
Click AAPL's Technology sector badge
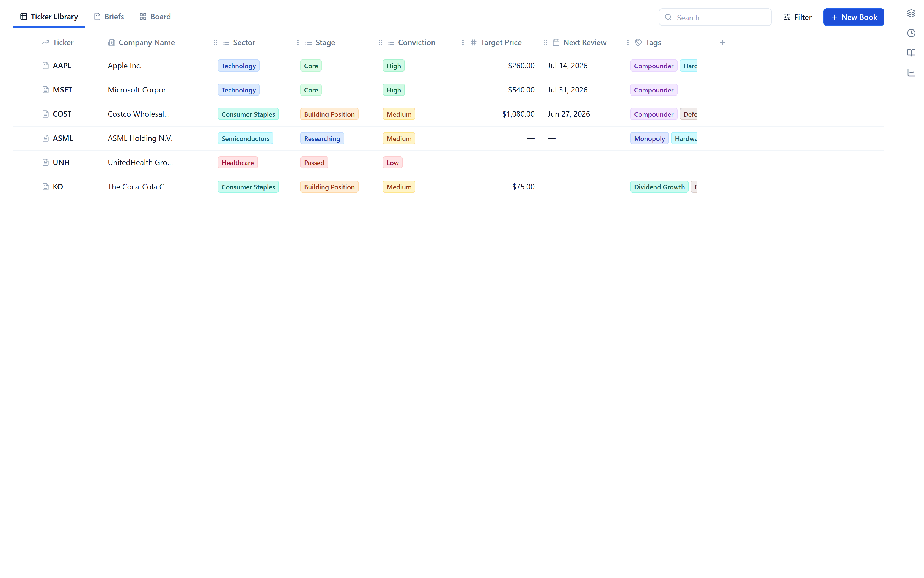(239, 66)
